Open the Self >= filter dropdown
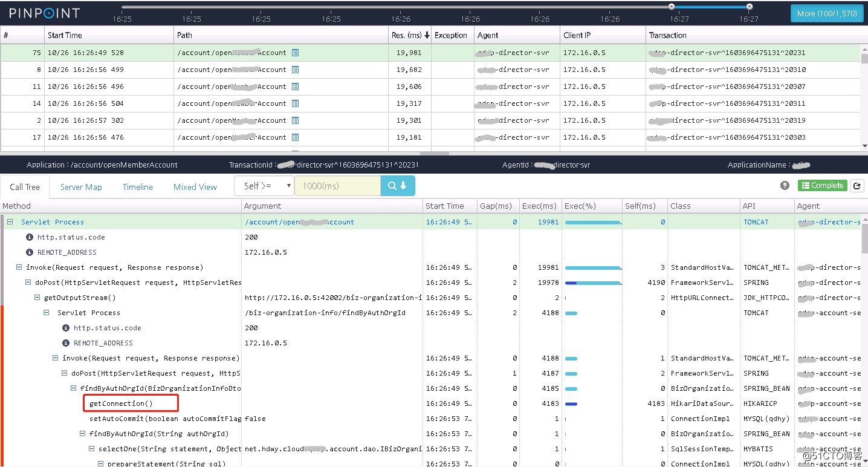Screen dimensions: 868x467 (x=264, y=186)
